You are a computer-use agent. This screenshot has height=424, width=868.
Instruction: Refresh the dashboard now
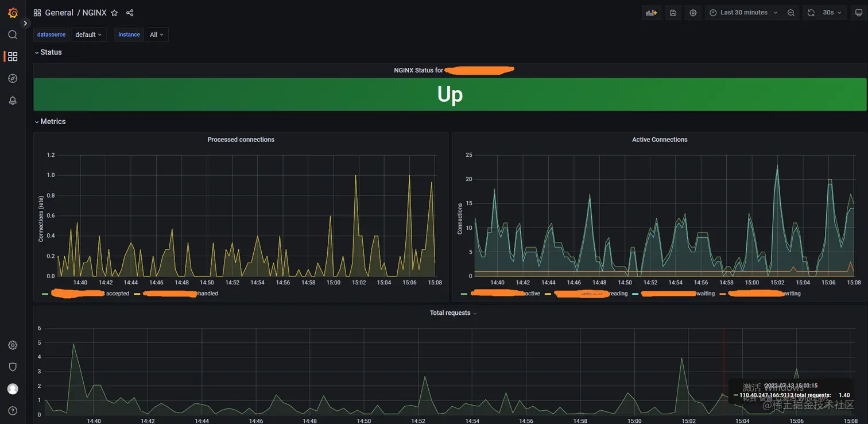[811, 13]
